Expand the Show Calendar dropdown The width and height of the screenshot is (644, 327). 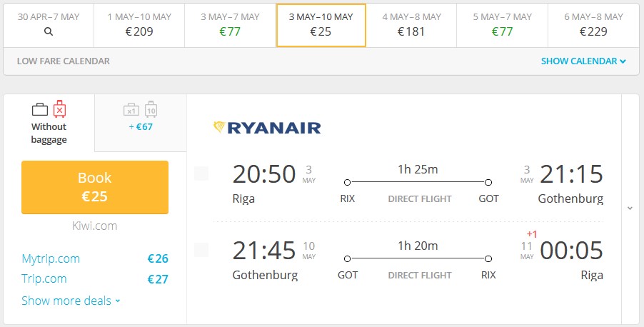tap(583, 61)
